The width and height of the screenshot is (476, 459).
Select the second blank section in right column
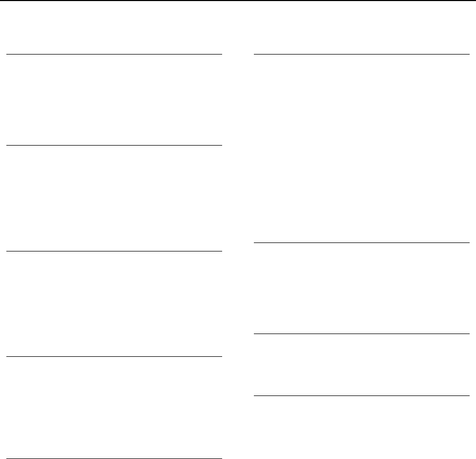pyautogui.click(x=362, y=289)
